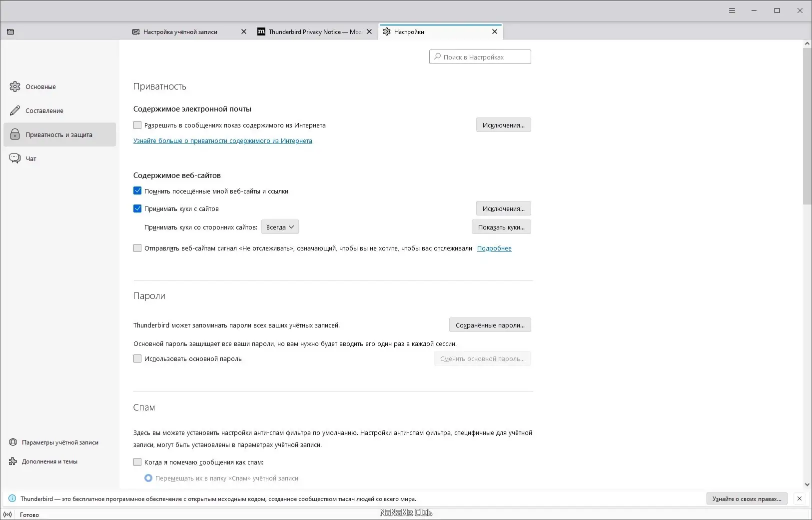Viewport: 812px width, 520px height.
Task: Click the vertical scrollbar thumb
Action: coord(807,126)
